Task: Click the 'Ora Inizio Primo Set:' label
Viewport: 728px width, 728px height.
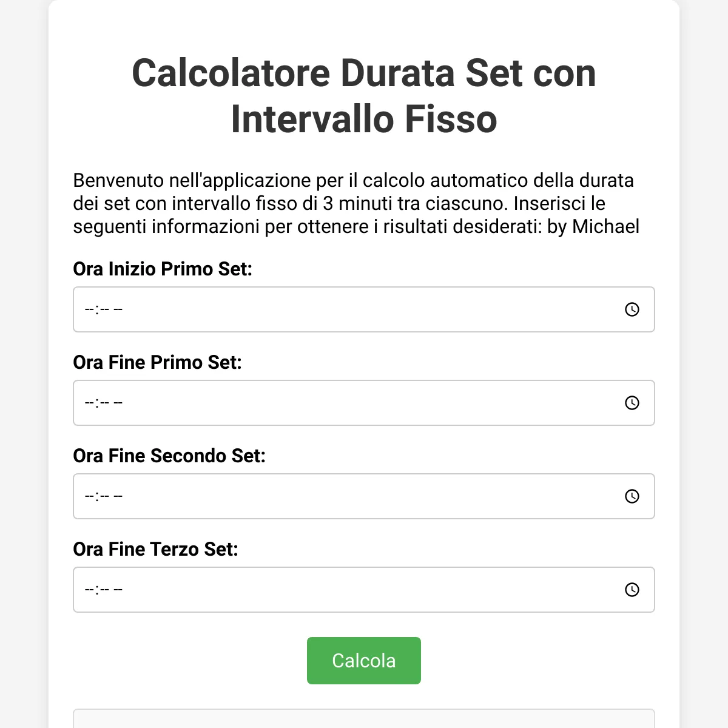Action: pos(163,269)
